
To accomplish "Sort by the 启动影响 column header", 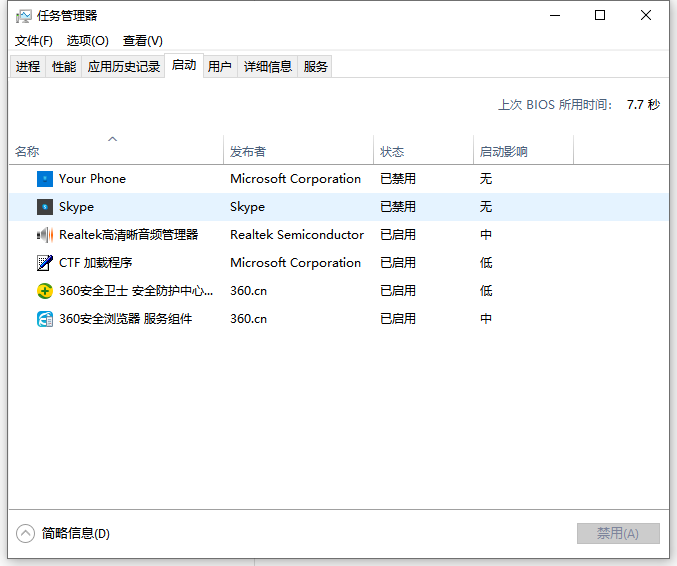I will point(523,149).
